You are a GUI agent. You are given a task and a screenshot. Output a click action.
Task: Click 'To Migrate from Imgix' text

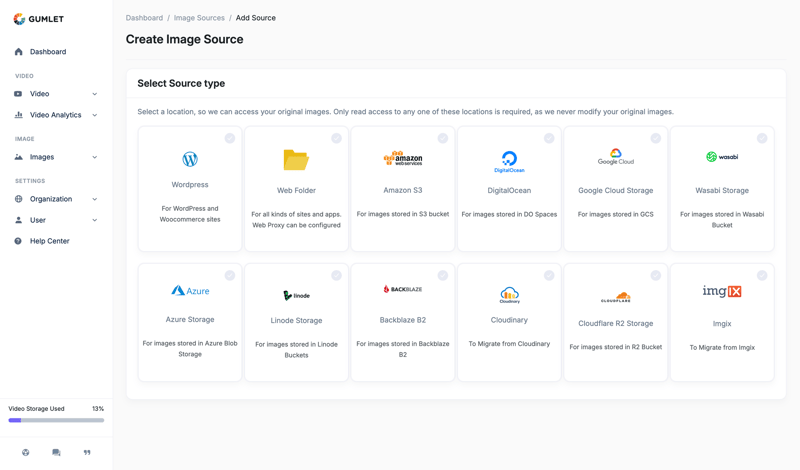pos(722,348)
